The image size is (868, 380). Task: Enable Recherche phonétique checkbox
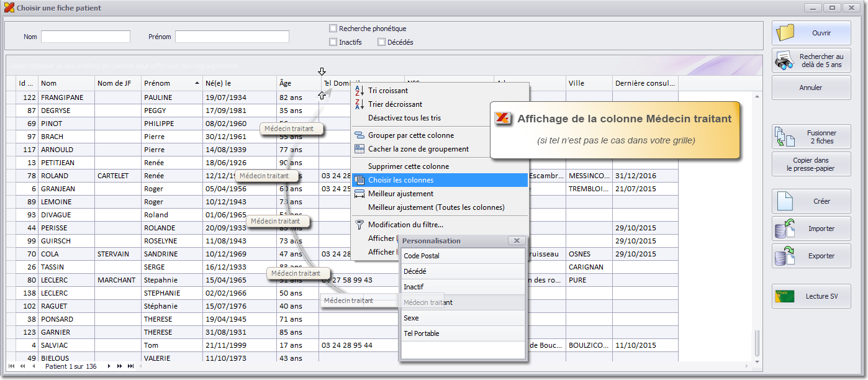[x=333, y=29]
